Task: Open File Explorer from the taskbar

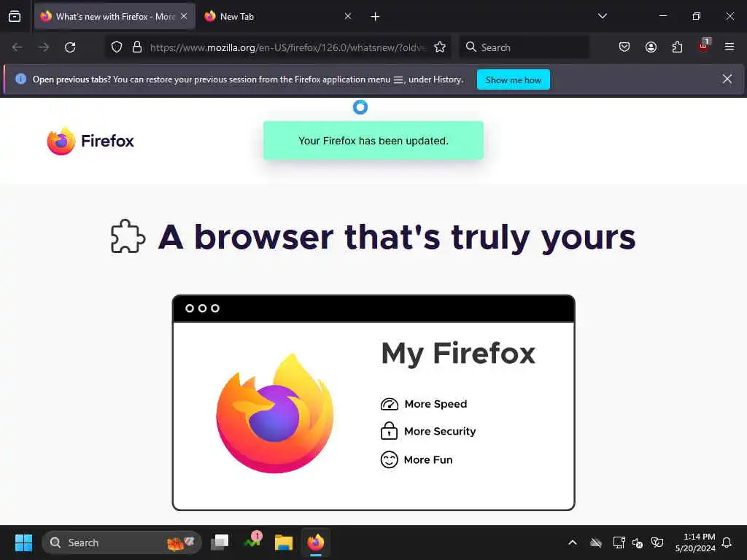Action: point(284,542)
